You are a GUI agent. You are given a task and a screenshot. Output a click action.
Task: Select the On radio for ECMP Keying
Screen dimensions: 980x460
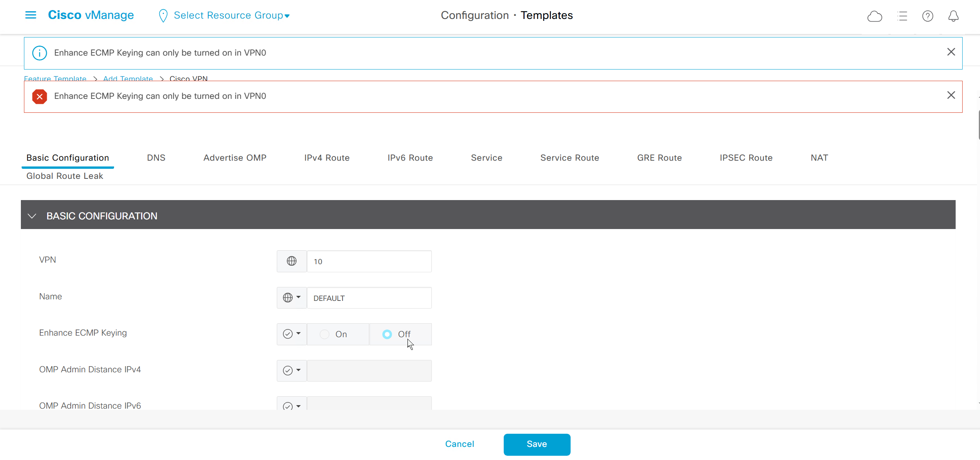pyautogui.click(x=325, y=334)
